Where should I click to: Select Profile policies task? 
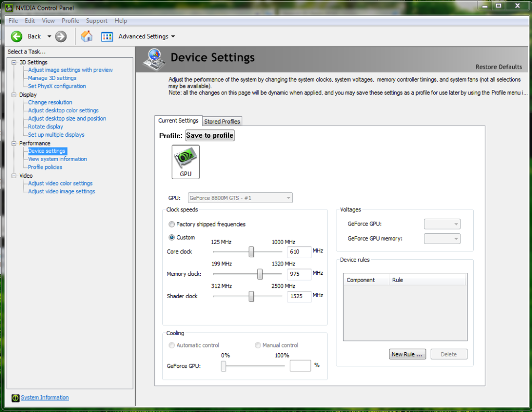(x=45, y=167)
